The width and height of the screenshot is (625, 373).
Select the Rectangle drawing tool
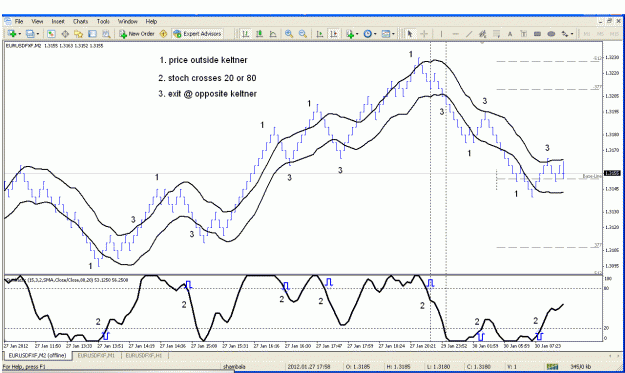click(x=537, y=34)
